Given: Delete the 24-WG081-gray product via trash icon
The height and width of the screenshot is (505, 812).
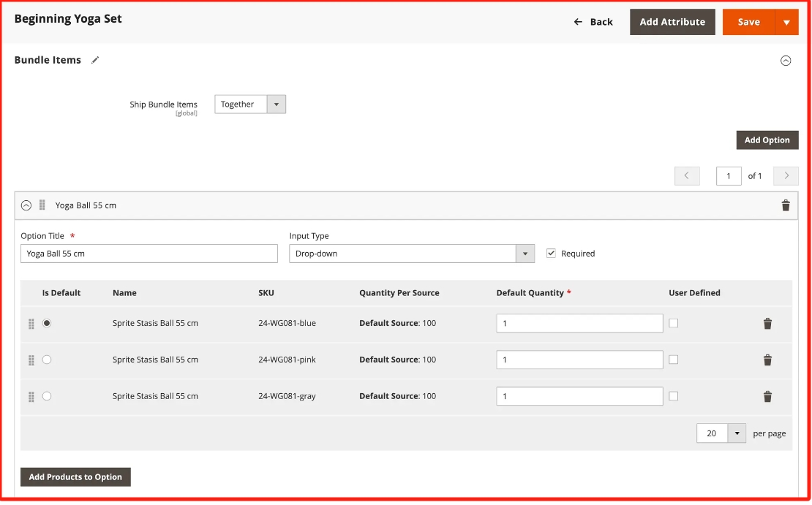Looking at the screenshot, I should pos(767,396).
